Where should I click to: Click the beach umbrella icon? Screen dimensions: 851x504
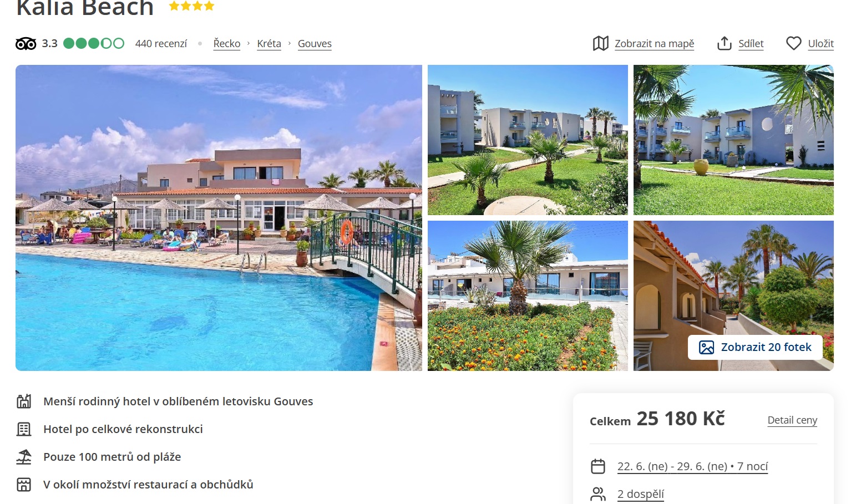coord(24,457)
